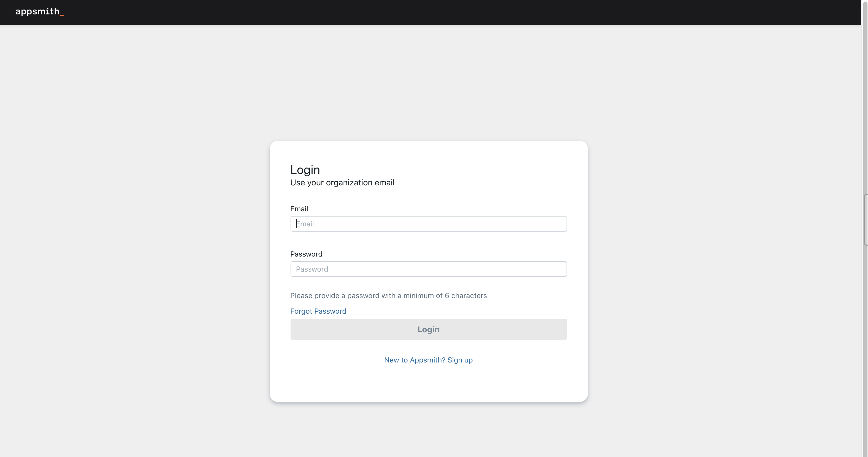The height and width of the screenshot is (457, 868).
Task: Click the gray background below the login card
Action: pos(428,431)
